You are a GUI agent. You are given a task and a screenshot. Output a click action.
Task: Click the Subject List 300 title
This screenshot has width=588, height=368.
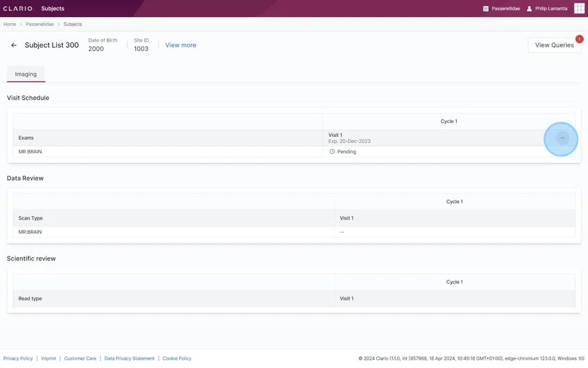coord(52,45)
